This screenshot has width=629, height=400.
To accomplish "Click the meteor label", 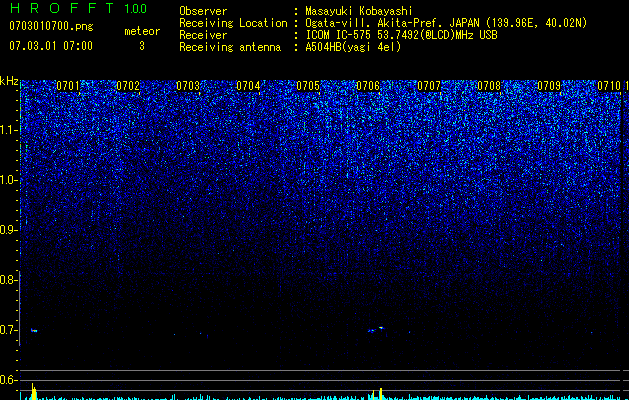I will [x=142, y=31].
